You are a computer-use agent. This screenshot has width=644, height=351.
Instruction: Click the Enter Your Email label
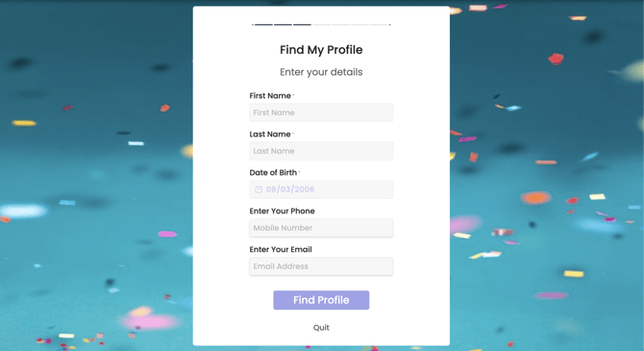[x=281, y=249]
